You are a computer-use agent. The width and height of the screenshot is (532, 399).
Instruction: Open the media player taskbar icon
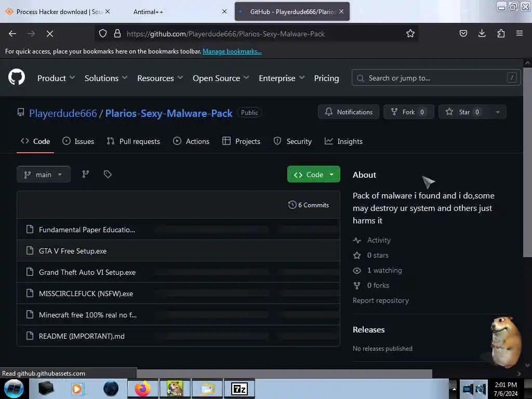click(x=77, y=389)
